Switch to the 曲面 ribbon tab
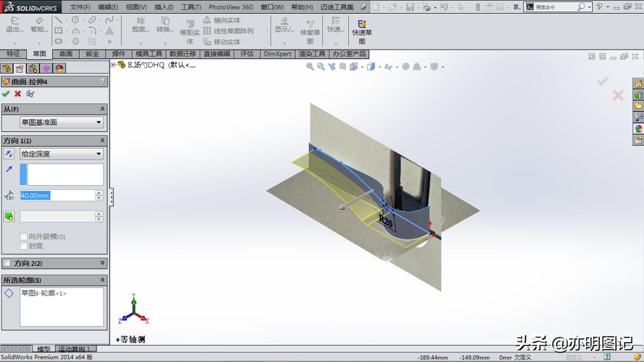 pyautogui.click(x=66, y=54)
